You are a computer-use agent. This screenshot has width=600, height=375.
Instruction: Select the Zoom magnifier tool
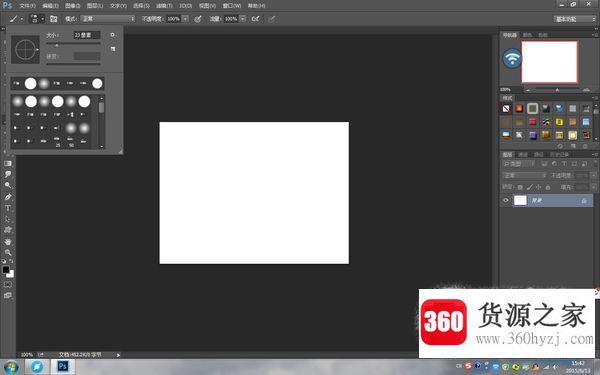(x=8, y=253)
